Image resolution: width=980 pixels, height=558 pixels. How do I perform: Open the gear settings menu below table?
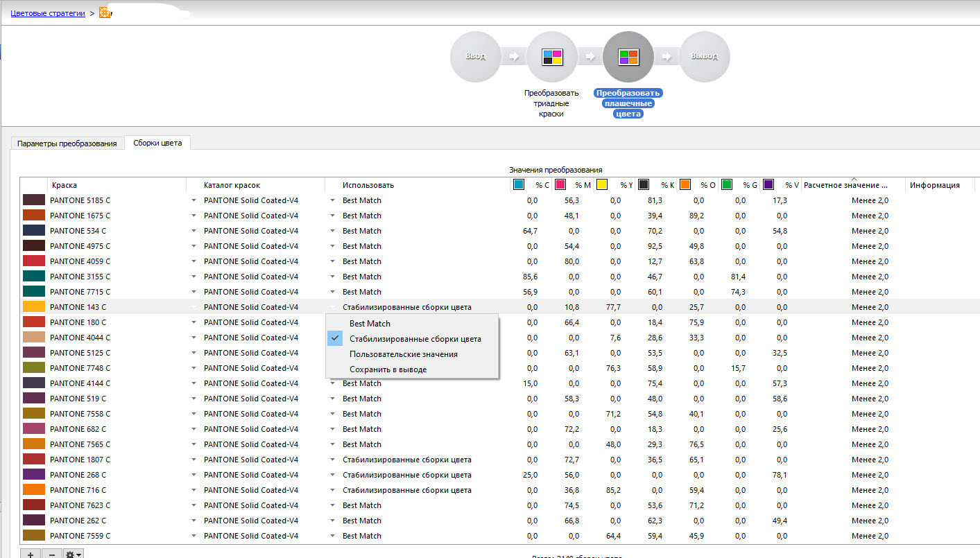[74, 554]
